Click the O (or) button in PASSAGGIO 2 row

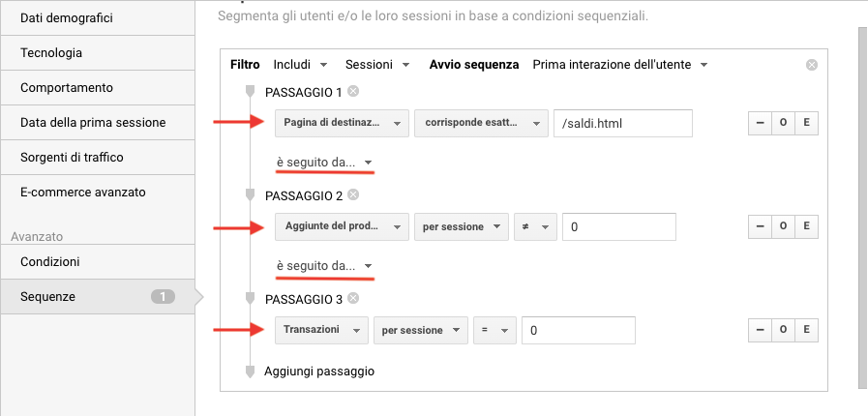click(x=782, y=226)
